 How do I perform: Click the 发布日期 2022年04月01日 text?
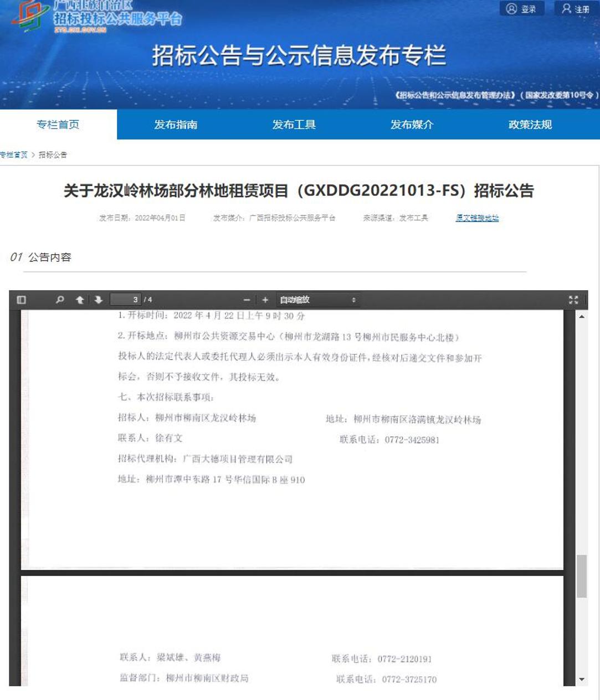(142, 218)
